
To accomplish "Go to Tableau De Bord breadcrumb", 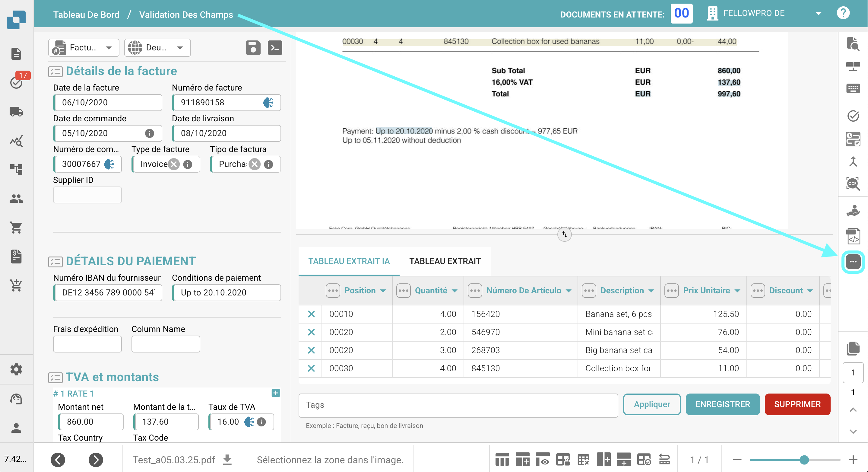I will click(86, 14).
